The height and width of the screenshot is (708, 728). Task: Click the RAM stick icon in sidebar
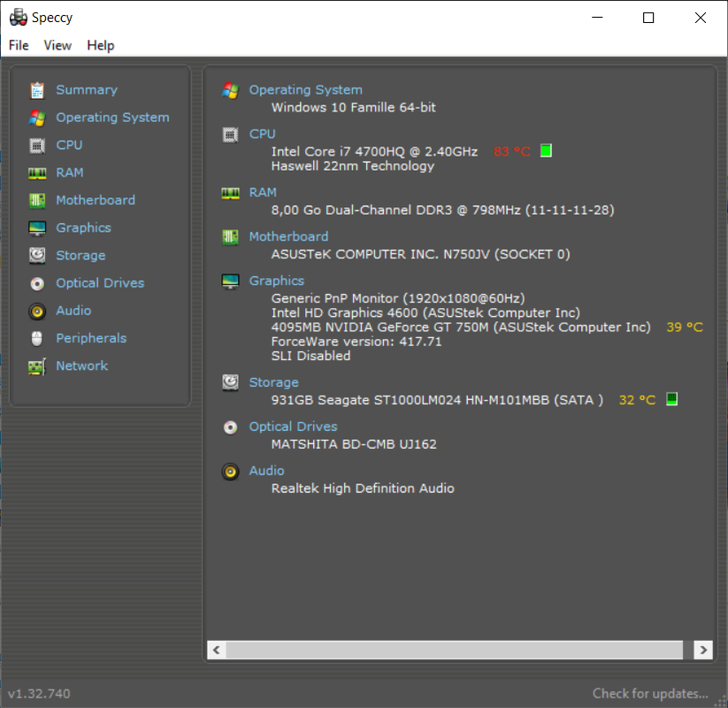pyautogui.click(x=37, y=173)
